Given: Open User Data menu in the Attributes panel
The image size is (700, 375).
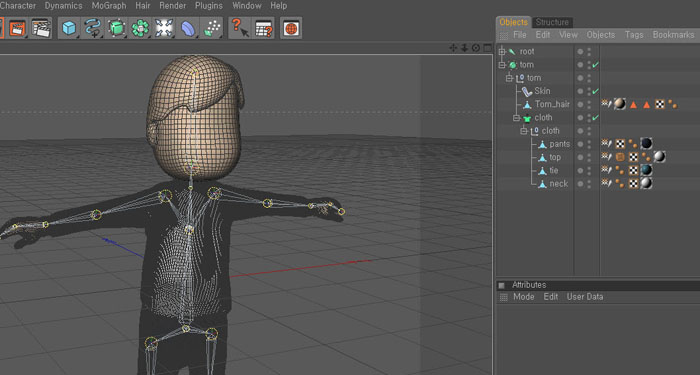Looking at the screenshot, I should point(585,297).
